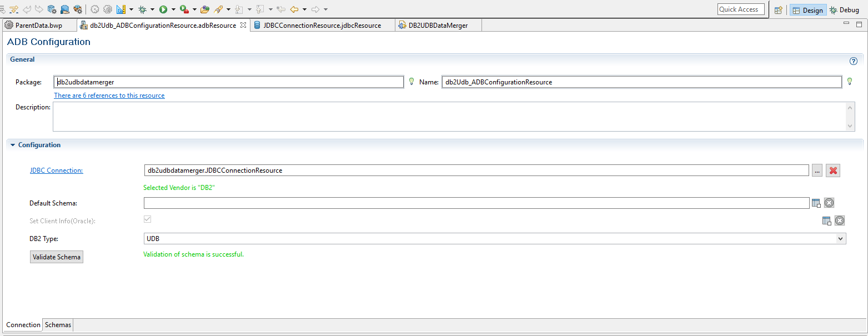Click the Default Schema input field
Image resolution: width=868 pixels, height=336 pixels.
476,203
